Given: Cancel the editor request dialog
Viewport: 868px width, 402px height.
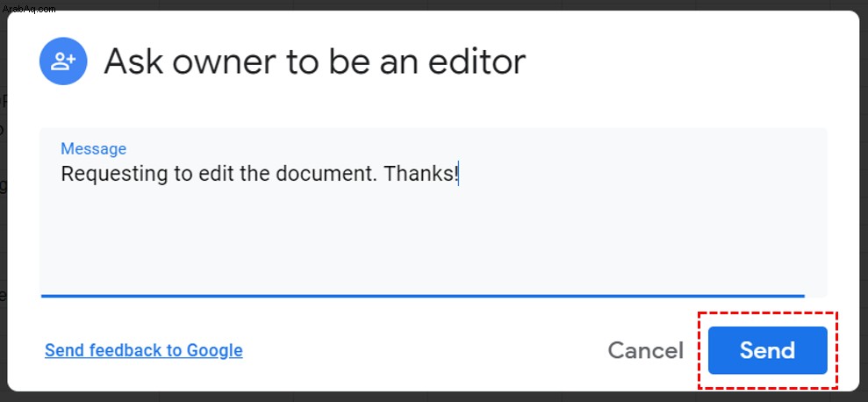Looking at the screenshot, I should [x=645, y=350].
